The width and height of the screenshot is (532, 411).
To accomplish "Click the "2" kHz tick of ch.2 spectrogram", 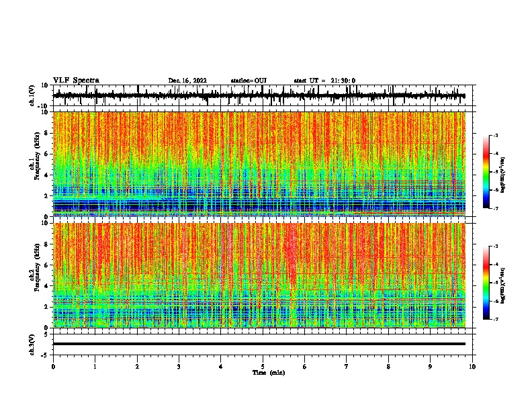I will [47, 307].
